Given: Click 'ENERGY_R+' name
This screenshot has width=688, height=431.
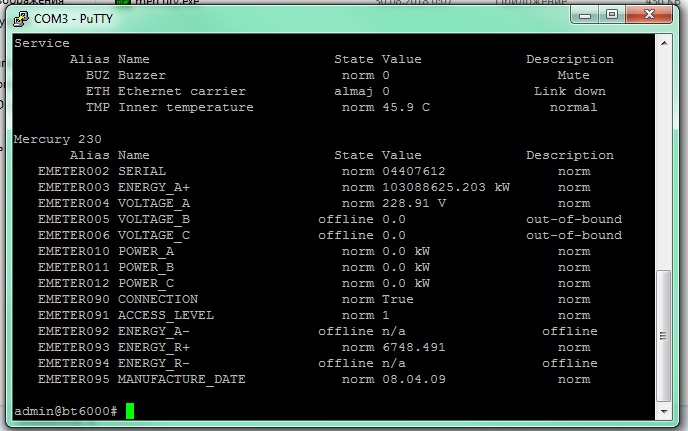Looking at the screenshot, I should click(154, 347).
